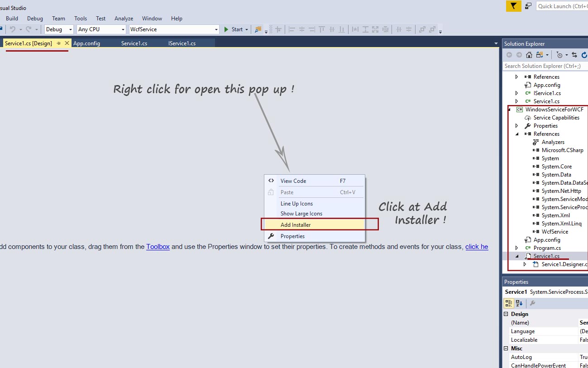This screenshot has height=368, width=588.
Task: Open the dropdown arrow beside Start
Action: point(247,29)
